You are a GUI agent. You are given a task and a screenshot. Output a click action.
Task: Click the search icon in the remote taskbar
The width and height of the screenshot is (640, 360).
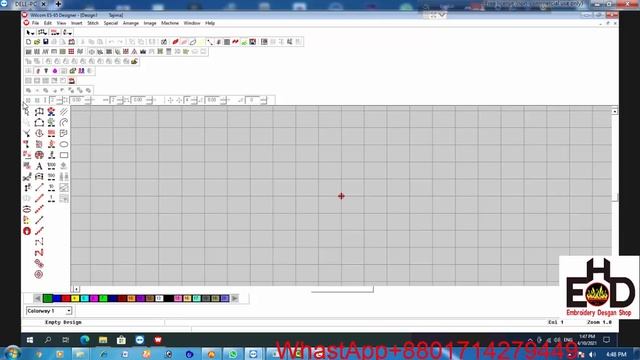(x=48, y=340)
